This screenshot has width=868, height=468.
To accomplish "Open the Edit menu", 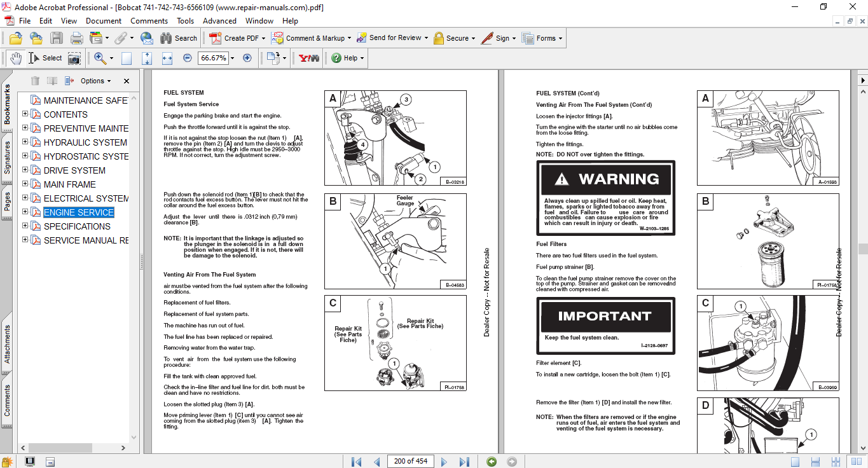I will [x=46, y=21].
